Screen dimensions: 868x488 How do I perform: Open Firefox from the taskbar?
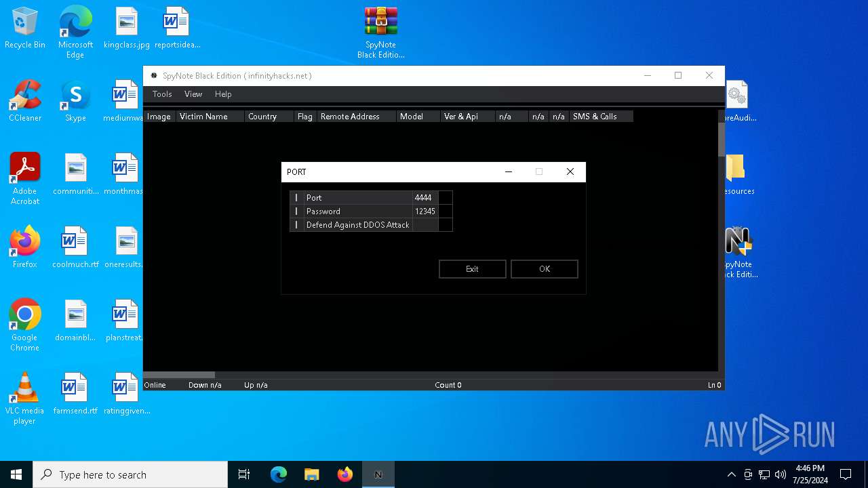(345, 474)
